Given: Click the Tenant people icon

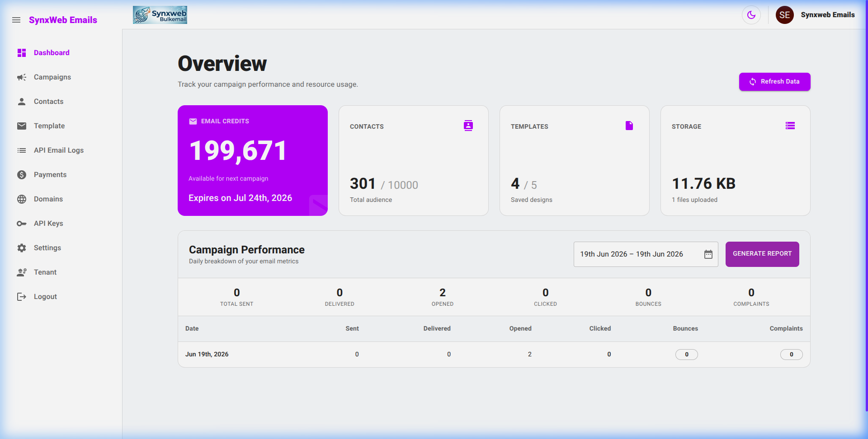Looking at the screenshot, I should (22, 272).
